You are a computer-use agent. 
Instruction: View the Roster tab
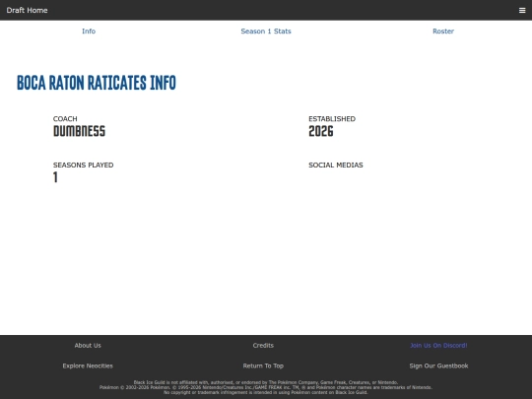[443, 32]
